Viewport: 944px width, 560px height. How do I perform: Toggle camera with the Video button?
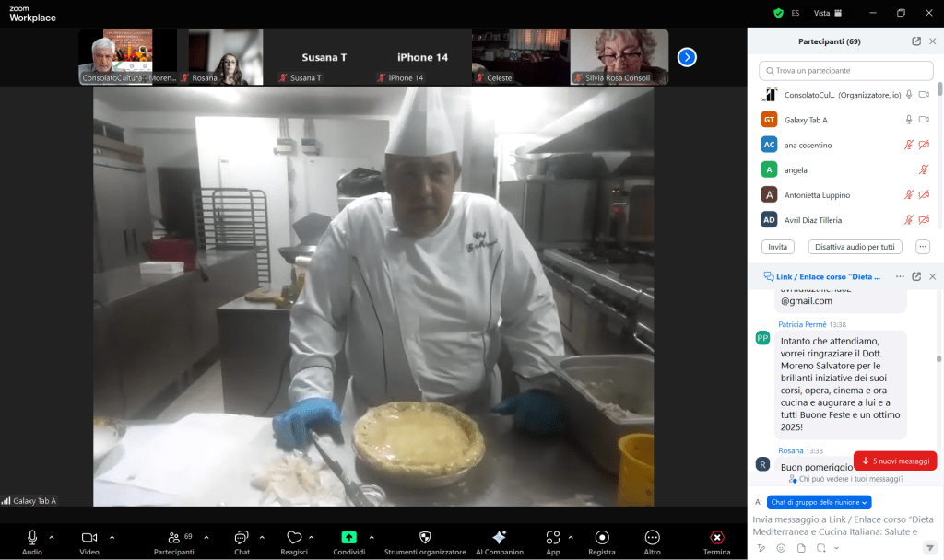click(x=88, y=537)
